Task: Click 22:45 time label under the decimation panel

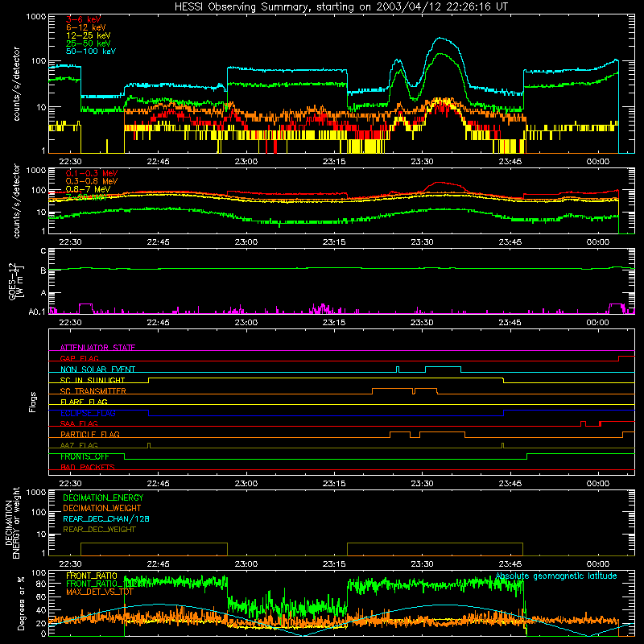Action: [x=158, y=564]
